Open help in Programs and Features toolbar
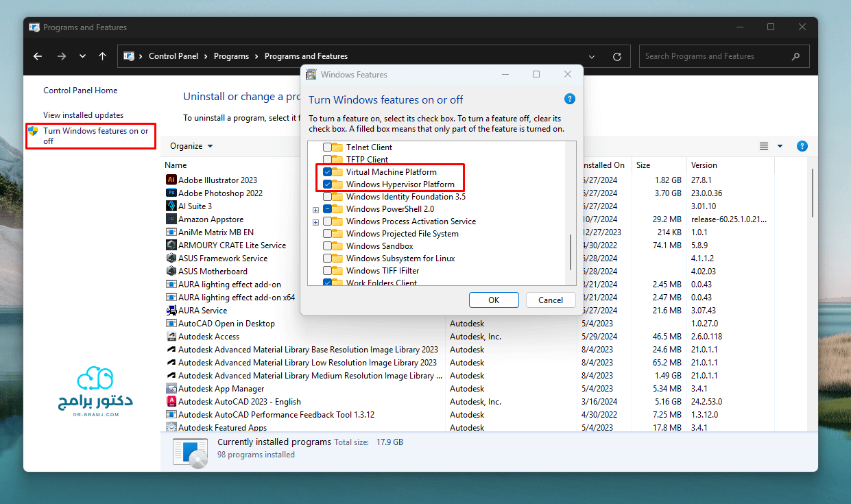The image size is (851, 504). (802, 146)
